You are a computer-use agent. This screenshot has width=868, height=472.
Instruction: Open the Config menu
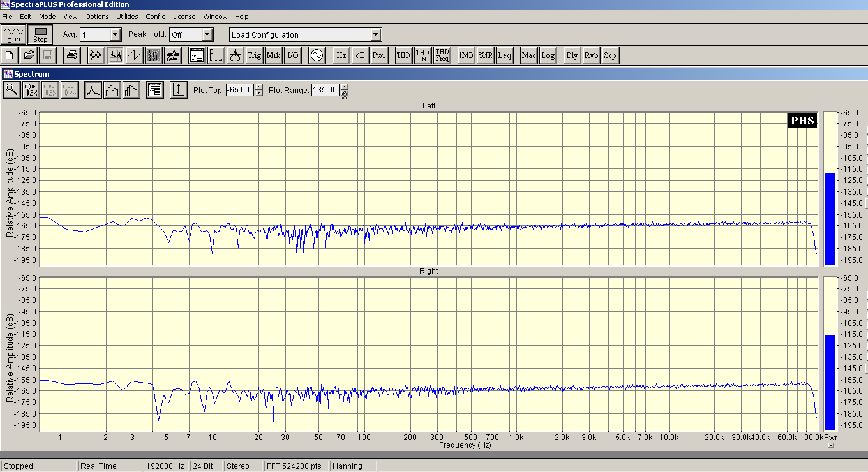point(156,17)
